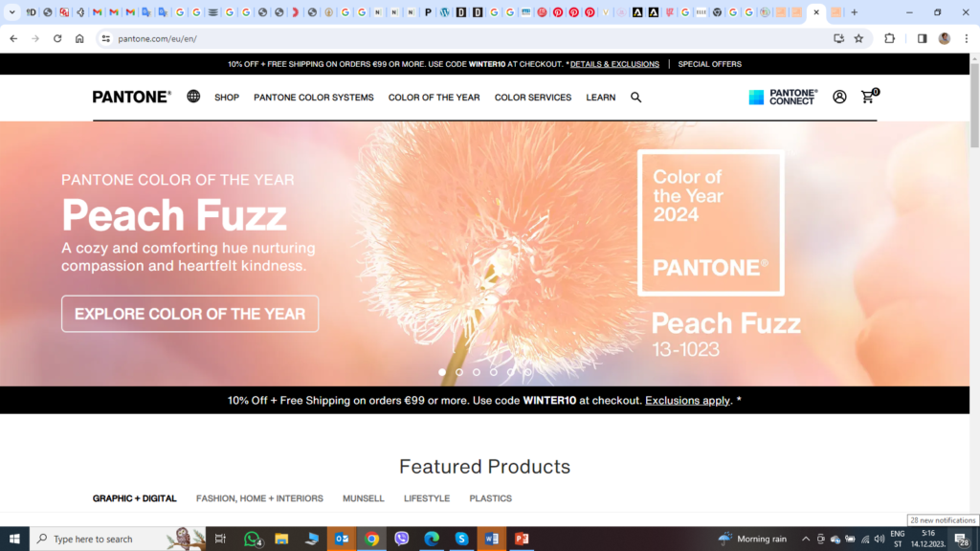Open COLOR OF THE YEAR menu

click(x=434, y=98)
